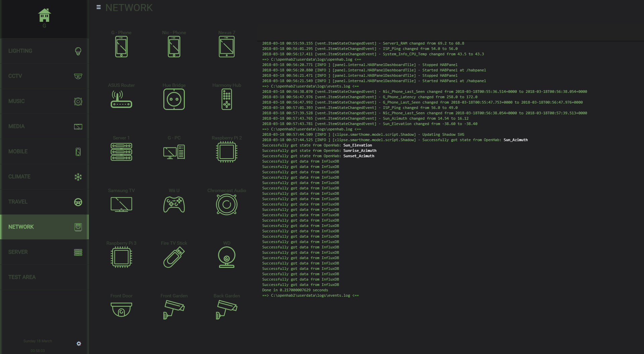Viewport: 644px width, 354px height.
Task: Select the Raspberry Pi 2 chip icon
Action: point(226,152)
